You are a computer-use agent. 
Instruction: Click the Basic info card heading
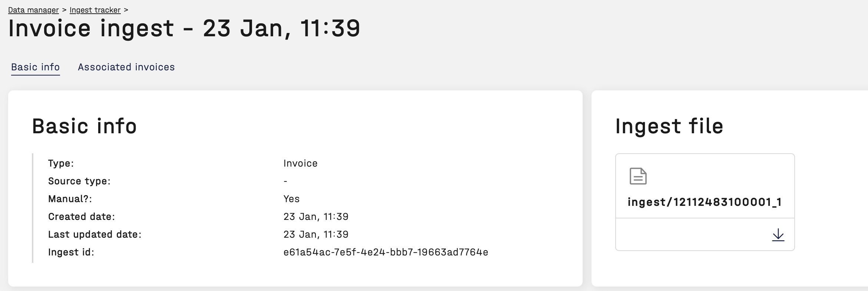pyautogui.click(x=85, y=126)
